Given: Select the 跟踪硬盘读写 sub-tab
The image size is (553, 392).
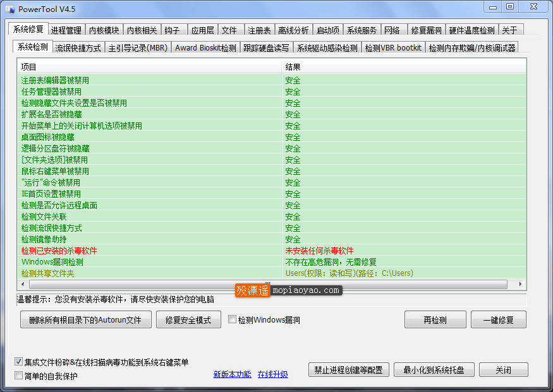Looking at the screenshot, I should [x=266, y=47].
